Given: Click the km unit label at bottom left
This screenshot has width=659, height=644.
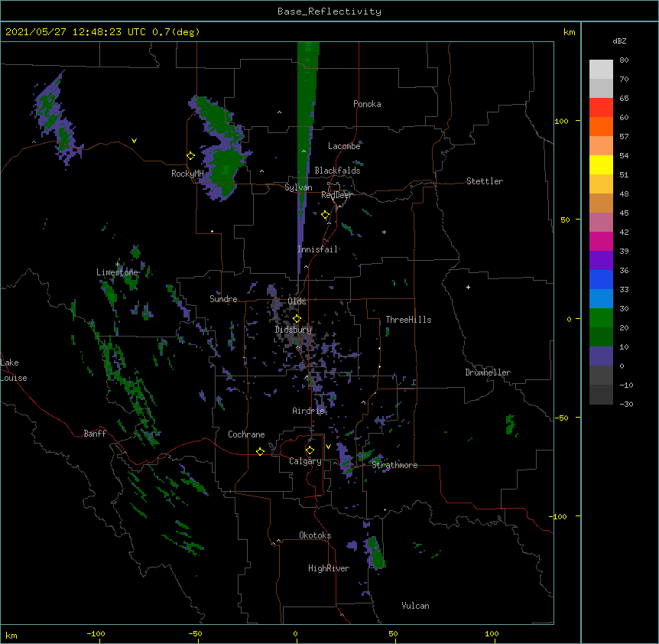Looking at the screenshot, I should coord(11,636).
